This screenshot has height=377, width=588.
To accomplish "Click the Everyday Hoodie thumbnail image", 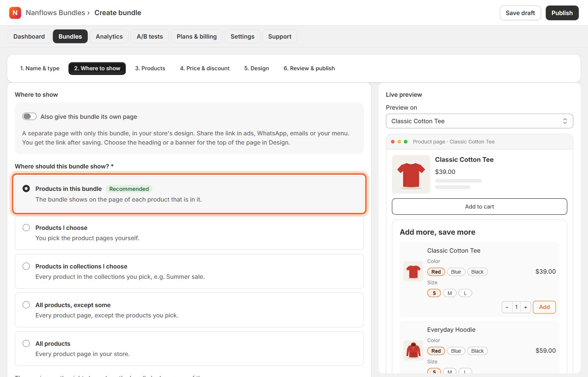I will (x=413, y=351).
